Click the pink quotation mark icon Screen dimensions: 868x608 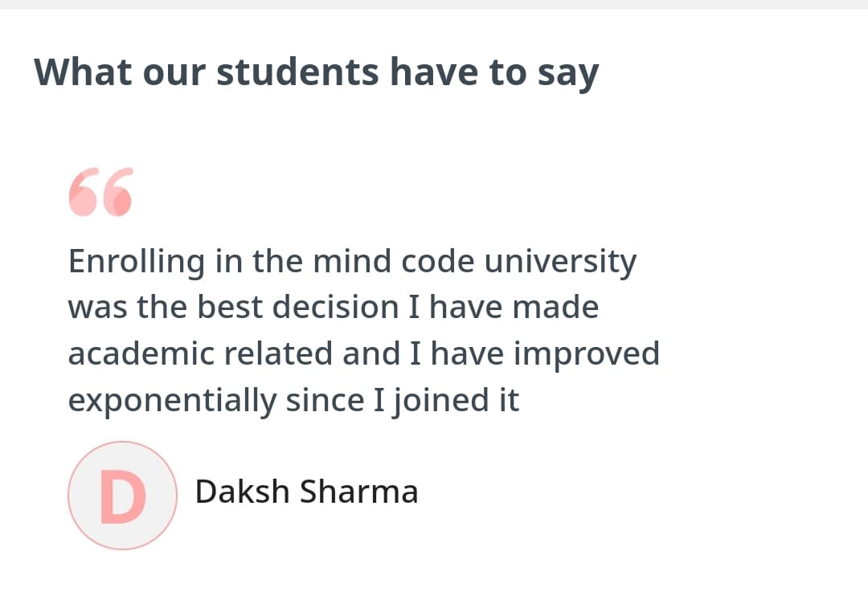coord(100,194)
